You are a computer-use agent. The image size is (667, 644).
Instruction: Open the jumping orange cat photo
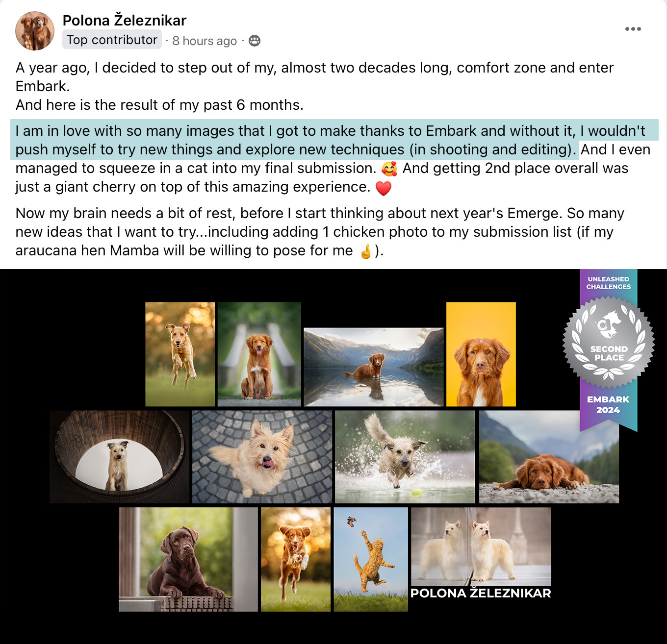371,559
